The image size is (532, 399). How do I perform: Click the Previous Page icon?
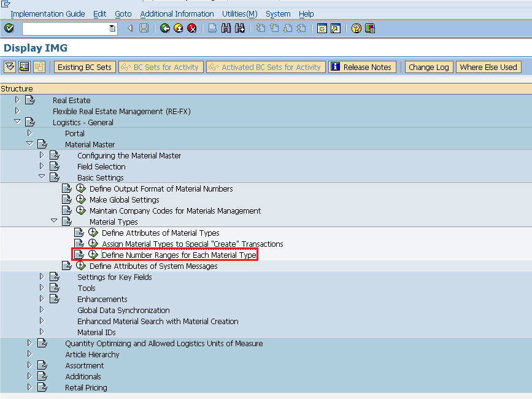(274, 28)
